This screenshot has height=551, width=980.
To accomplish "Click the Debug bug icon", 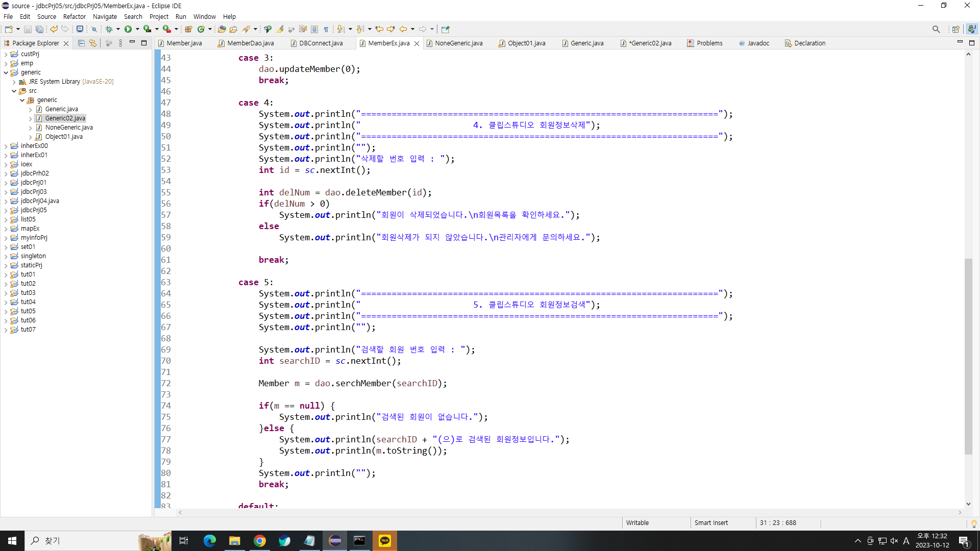I will coord(109,29).
